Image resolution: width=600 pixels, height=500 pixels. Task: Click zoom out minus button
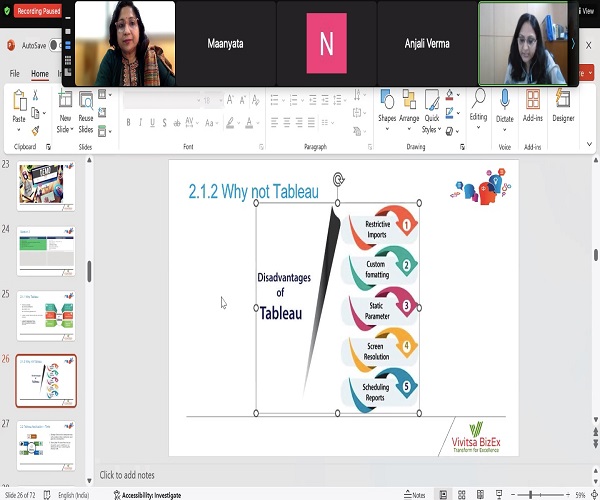[513, 495]
